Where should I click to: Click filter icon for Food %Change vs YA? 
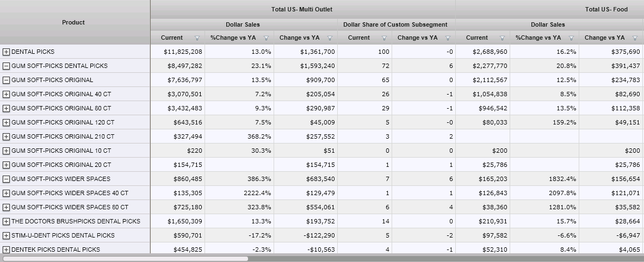coord(571,38)
